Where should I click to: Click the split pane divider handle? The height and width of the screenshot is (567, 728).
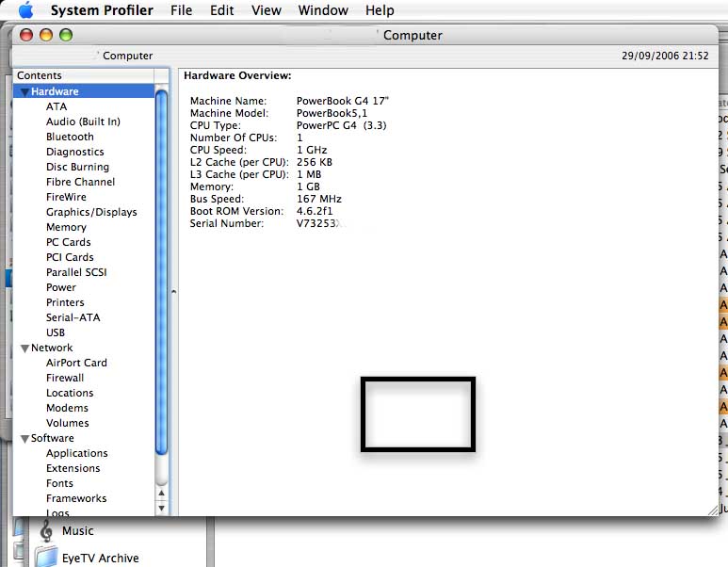[173, 292]
